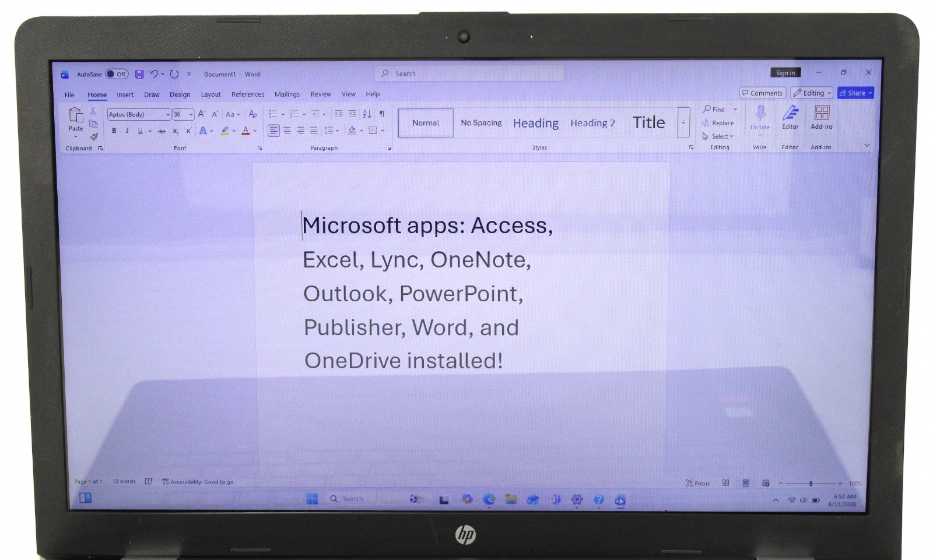
Task: Apply the yellow text highlight color
Action: coord(225,131)
